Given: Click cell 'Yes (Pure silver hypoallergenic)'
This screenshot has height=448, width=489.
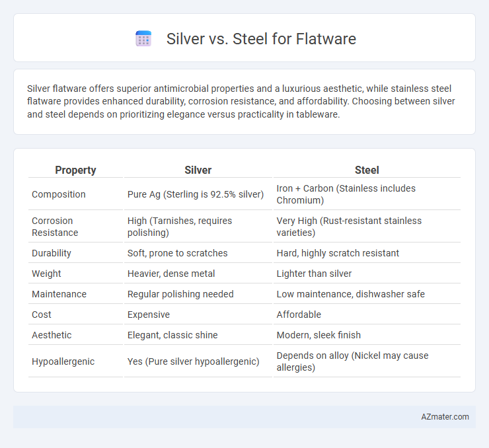Looking at the screenshot, I should (x=194, y=361).
